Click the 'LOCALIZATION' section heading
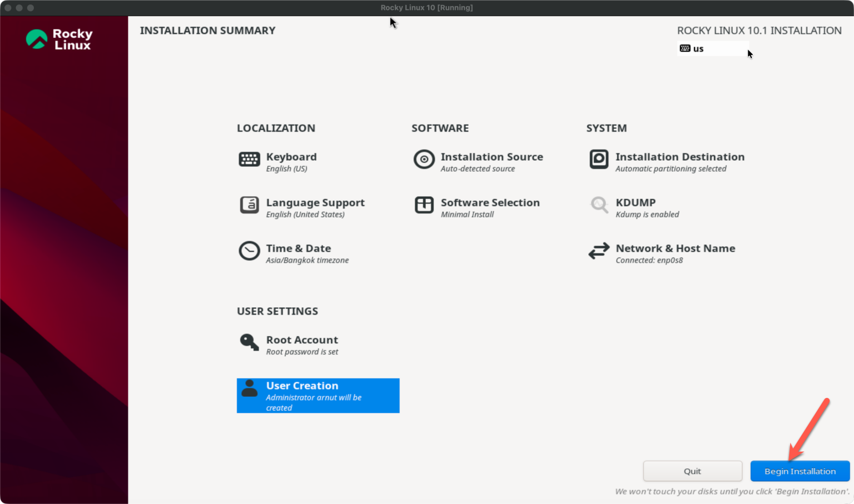This screenshot has height=504, width=854. pos(276,128)
